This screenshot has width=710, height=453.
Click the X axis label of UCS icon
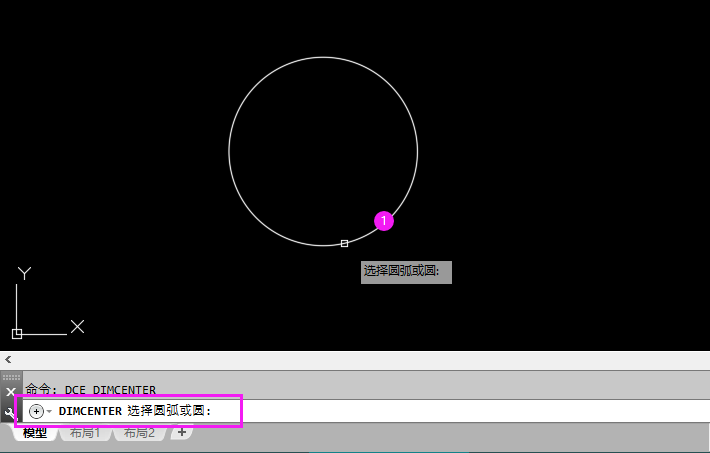[77, 326]
